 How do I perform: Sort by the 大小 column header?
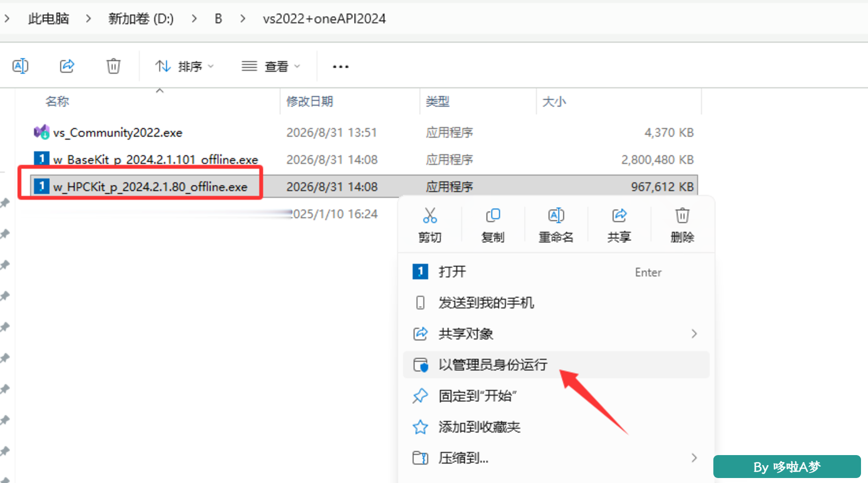pos(554,102)
